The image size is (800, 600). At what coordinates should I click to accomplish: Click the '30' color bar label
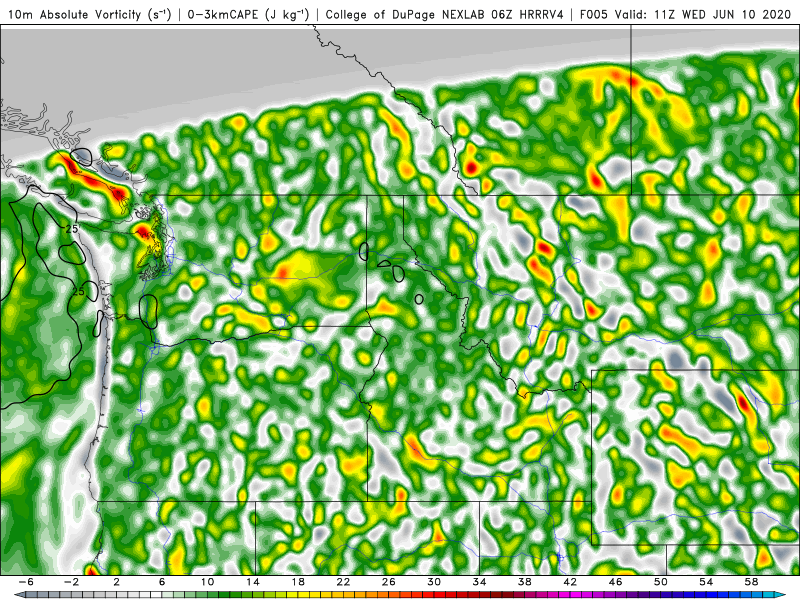434,582
